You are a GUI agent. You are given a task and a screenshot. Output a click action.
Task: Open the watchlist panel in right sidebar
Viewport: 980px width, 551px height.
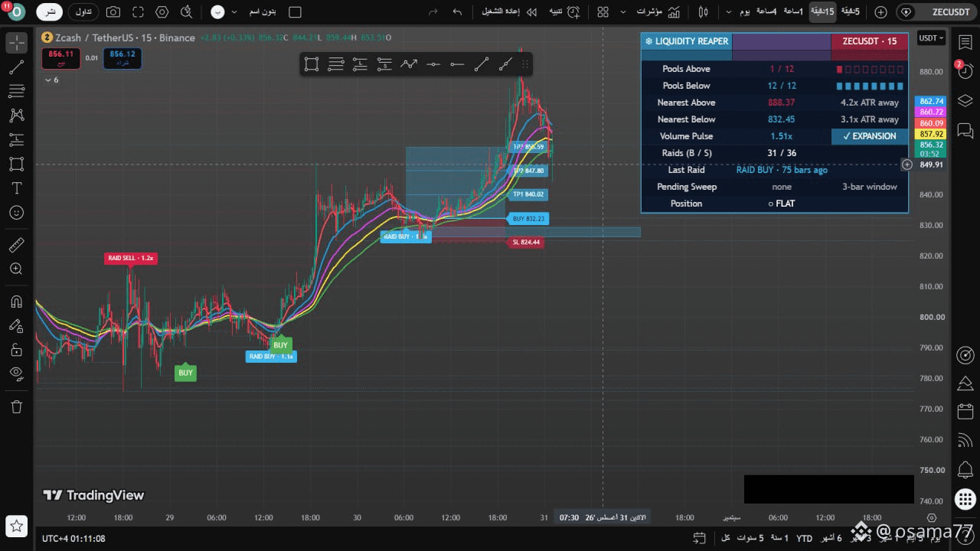point(965,43)
